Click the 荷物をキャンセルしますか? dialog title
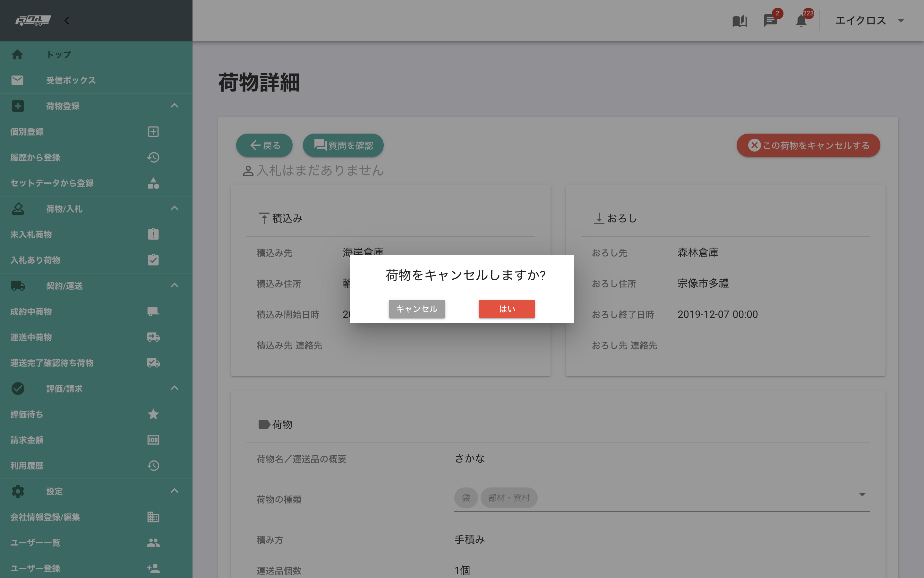The width and height of the screenshot is (924, 578). (x=466, y=275)
